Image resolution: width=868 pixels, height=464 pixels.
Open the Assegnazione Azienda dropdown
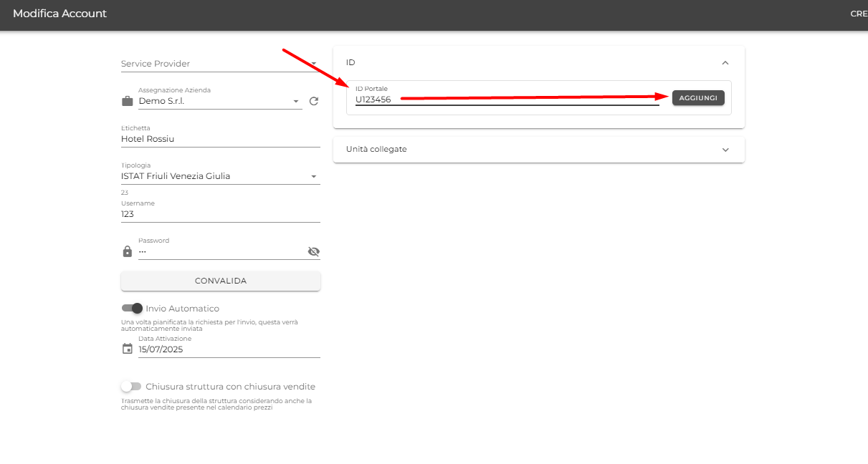pyautogui.click(x=220, y=101)
